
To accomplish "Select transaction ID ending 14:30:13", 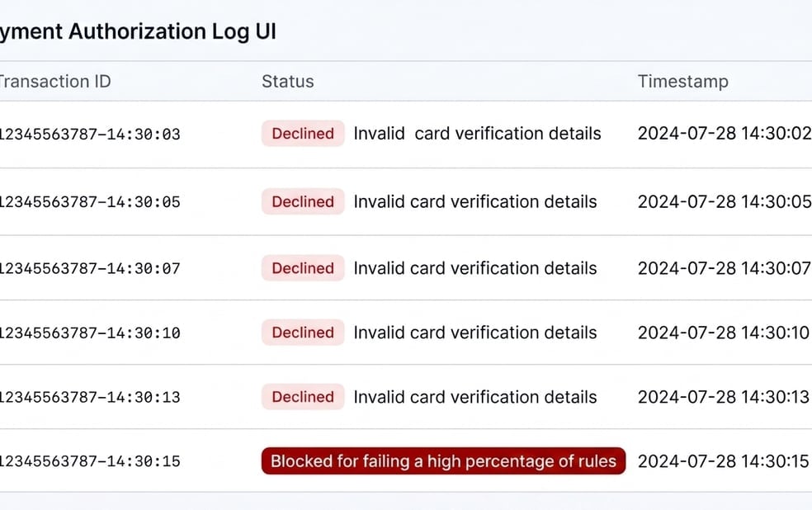I will [90, 397].
